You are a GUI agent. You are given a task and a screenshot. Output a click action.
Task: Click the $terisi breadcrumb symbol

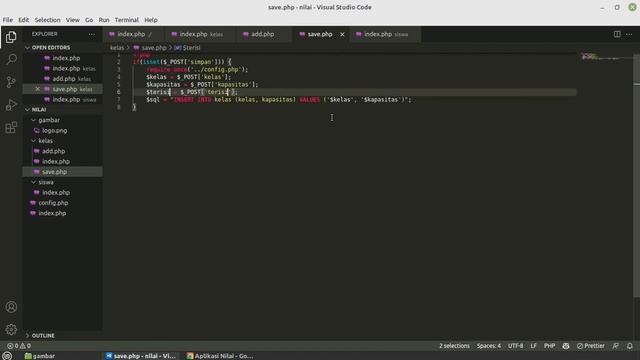[187, 48]
